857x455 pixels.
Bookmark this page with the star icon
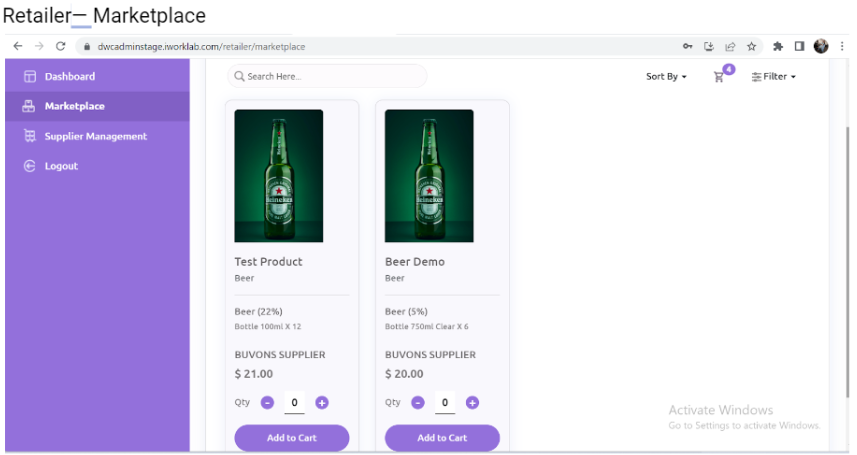tap(751, 46)
